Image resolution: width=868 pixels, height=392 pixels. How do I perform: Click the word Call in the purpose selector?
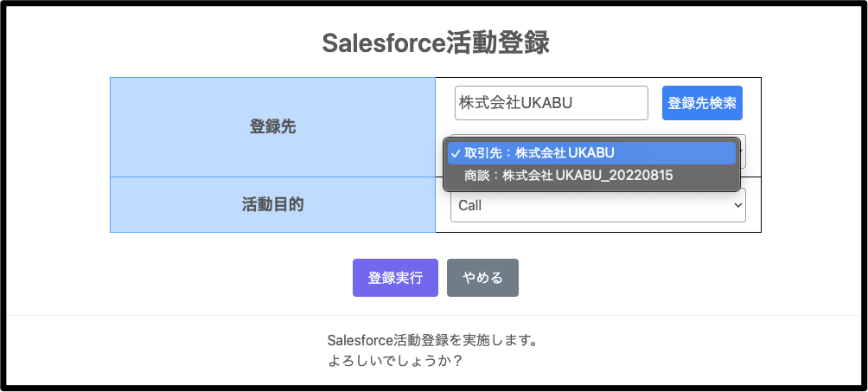470,206
